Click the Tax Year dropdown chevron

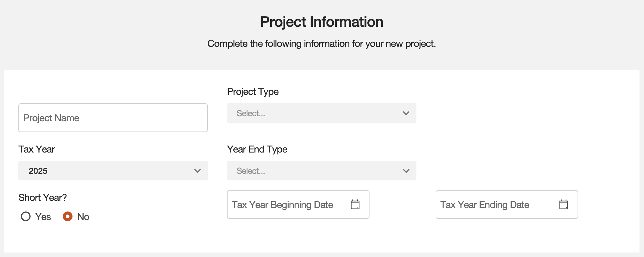tap(198, 171)
